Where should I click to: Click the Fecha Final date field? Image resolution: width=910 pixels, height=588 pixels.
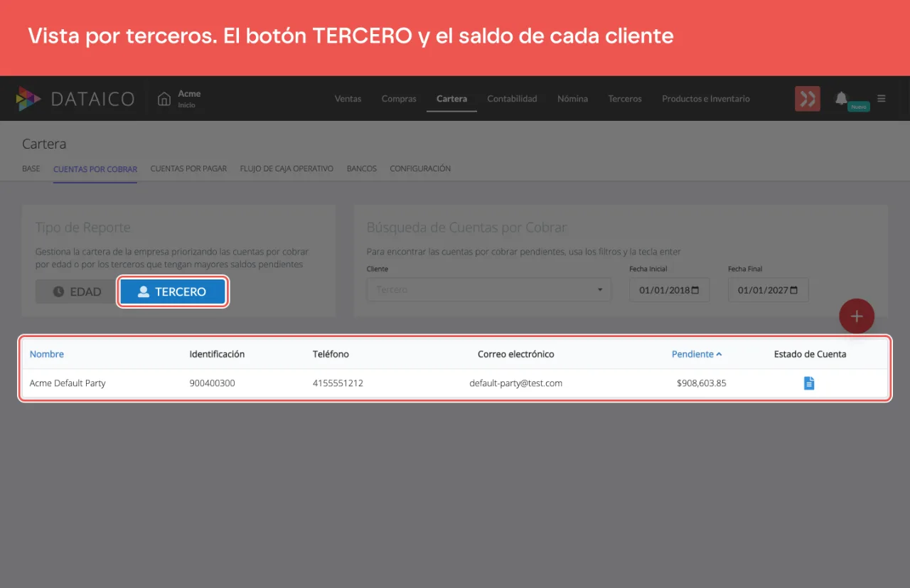(x=768, y=290)
